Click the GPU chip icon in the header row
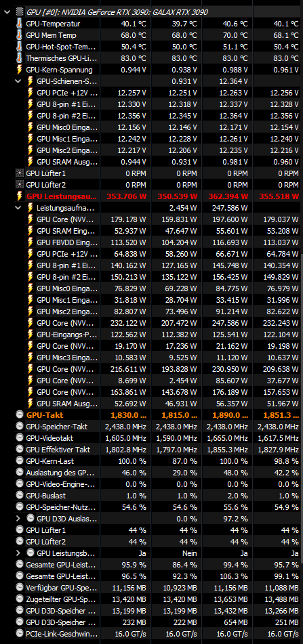303x644 pixels. pyautogui.click(x=19, y=12)
